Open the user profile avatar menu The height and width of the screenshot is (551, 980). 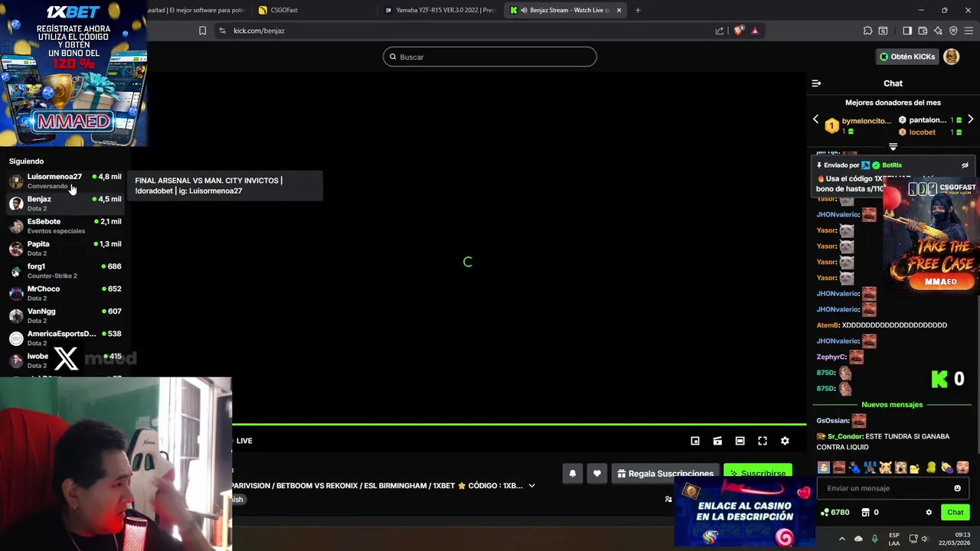coord(952,57)
